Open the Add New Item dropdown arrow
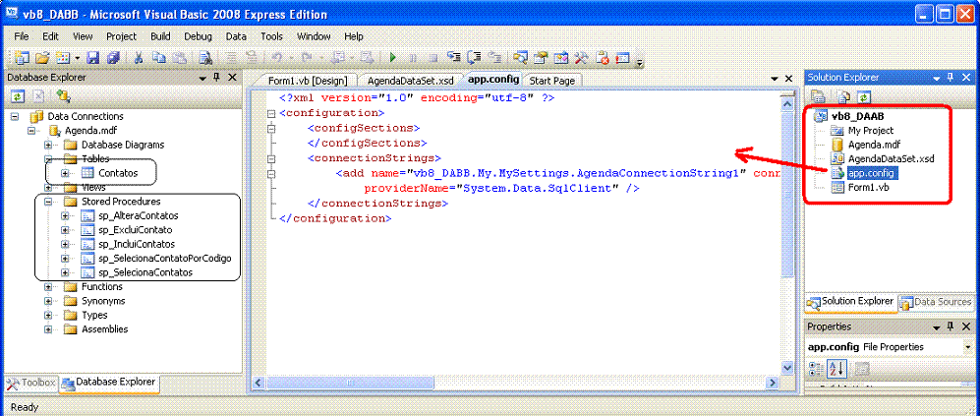 tap(78, 58)
